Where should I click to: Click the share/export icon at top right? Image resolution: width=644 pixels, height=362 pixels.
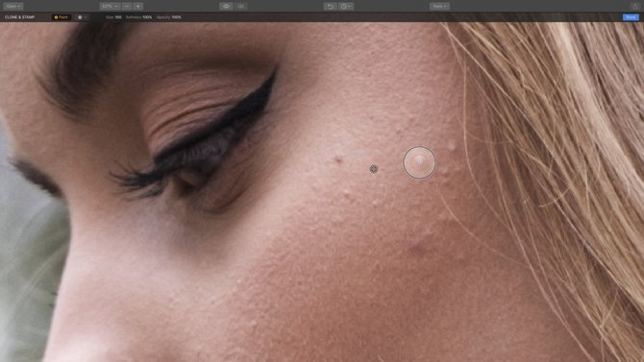pyautogui.click(x=634, y=6)
